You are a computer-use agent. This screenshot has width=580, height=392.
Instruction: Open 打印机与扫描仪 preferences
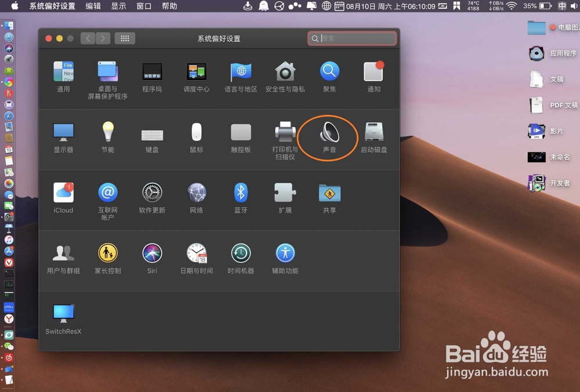pos(285,140)
